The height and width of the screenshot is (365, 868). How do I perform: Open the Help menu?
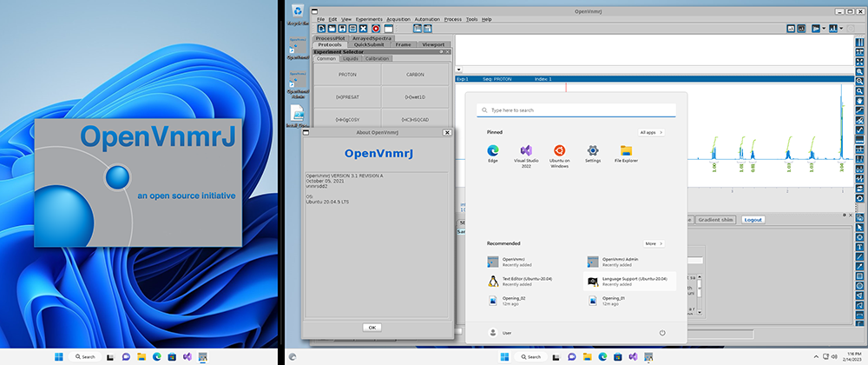pyautogui.click(x=487, y=19)
